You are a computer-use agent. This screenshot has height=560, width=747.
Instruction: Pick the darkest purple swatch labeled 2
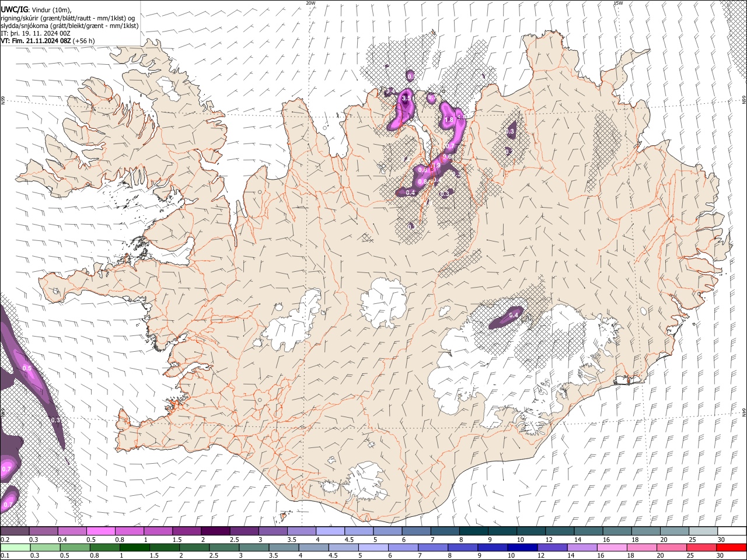pos(215,531)
